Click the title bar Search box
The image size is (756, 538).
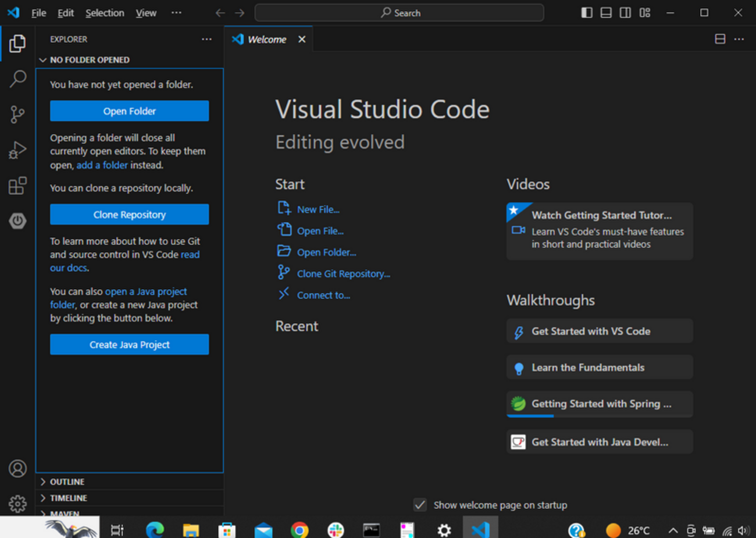coord(400,13)
